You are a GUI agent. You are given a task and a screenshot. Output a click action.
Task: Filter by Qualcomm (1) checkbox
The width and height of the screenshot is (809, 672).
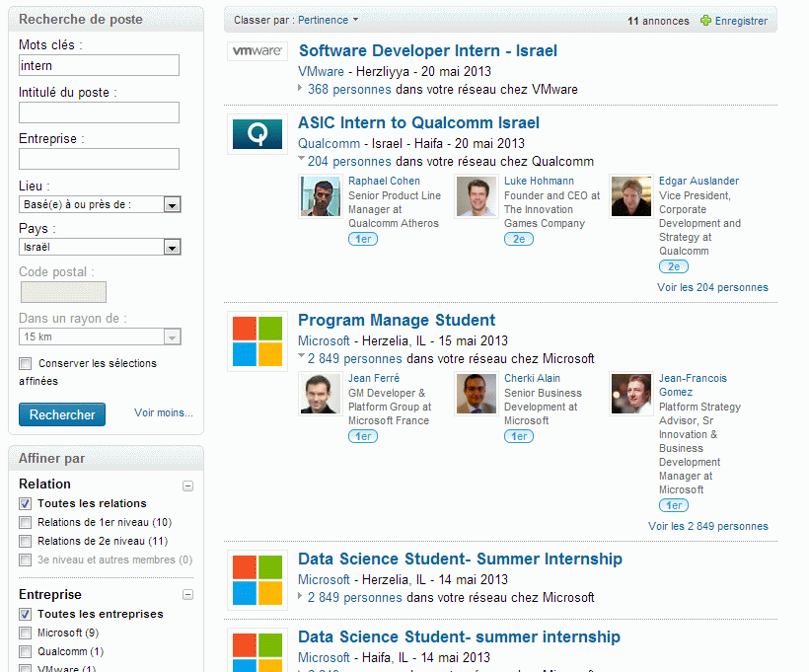[26, 652]
